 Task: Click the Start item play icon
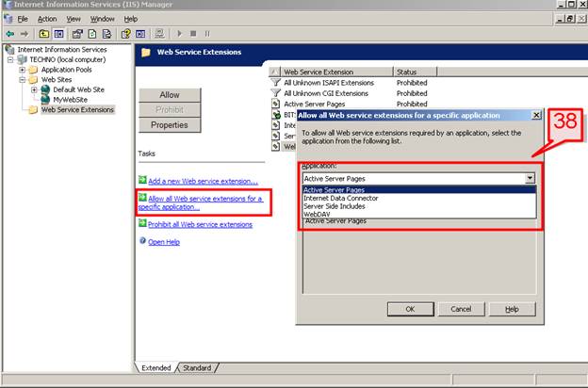(x=179, y=34)
